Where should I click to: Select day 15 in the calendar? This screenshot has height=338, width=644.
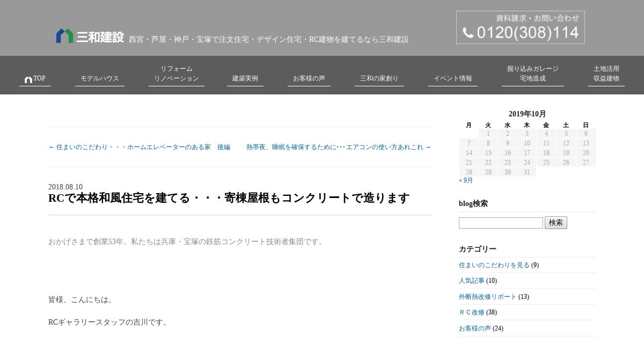(x=488, y=153)
